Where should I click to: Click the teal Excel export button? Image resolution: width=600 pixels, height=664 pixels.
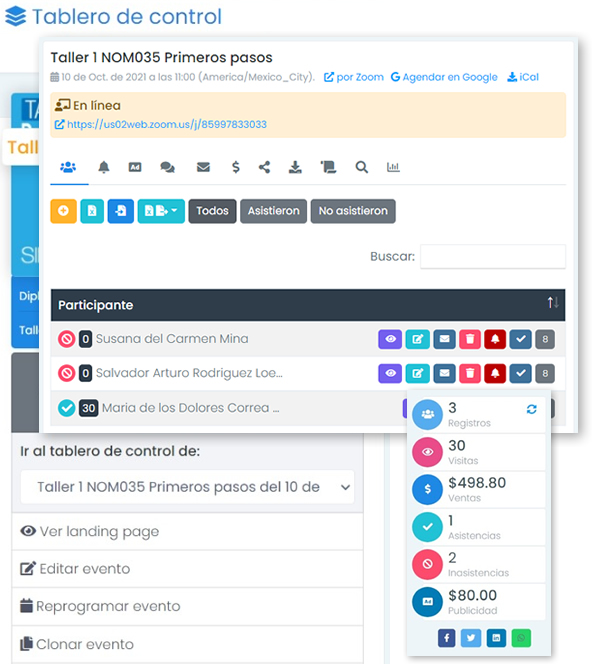92,211
